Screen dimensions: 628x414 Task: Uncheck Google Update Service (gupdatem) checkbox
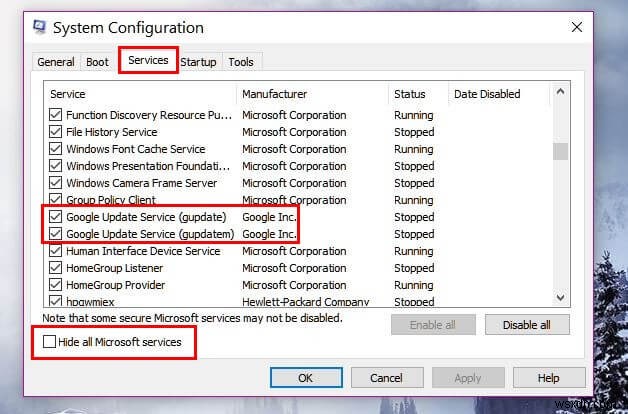pos(55,234)
